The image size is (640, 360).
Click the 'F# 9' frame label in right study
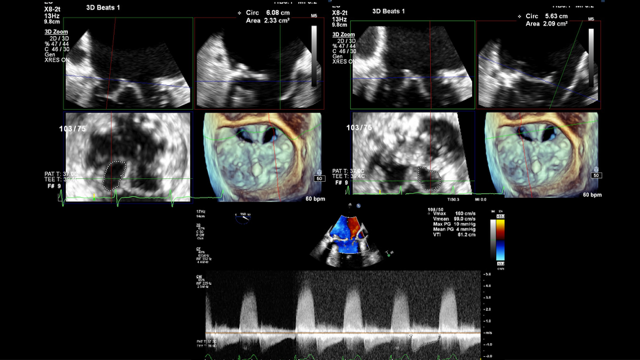click(341, 182)
